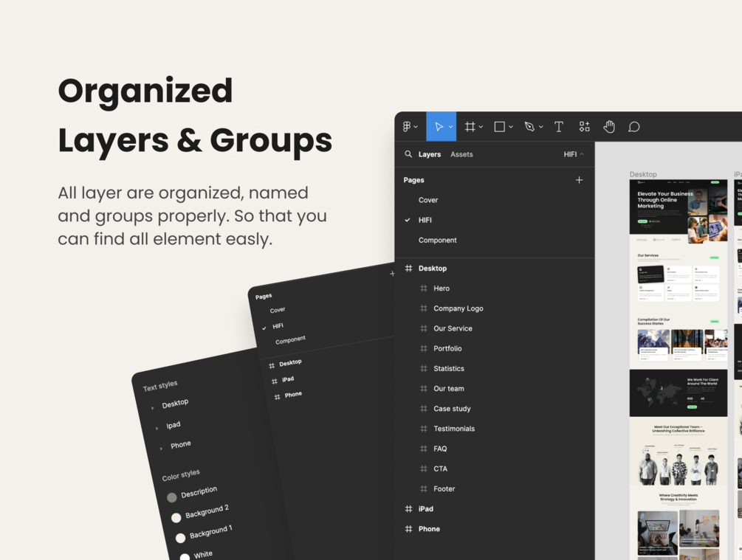The height and width of the screenshot is (560, 742).
Task: Click the frame icon beside Portfolio
Action: click(x=424, y=348)
